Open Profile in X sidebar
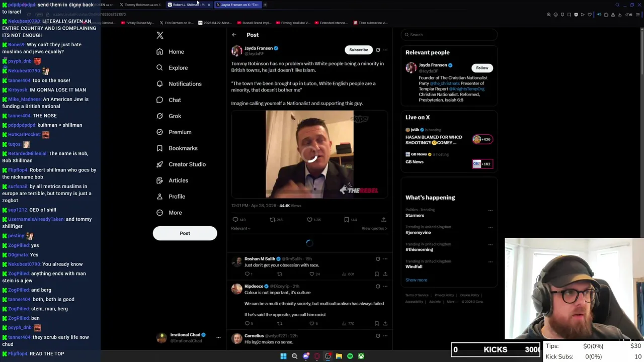The width and height of the screenshot is (644, 362). tap(171, 197)
